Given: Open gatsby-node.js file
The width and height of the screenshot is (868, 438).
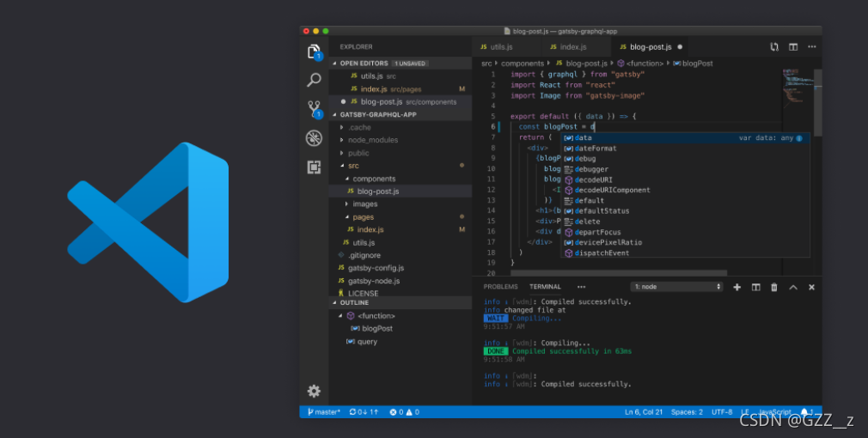Looking at the screenshot, I should click(x=400, y=281).
